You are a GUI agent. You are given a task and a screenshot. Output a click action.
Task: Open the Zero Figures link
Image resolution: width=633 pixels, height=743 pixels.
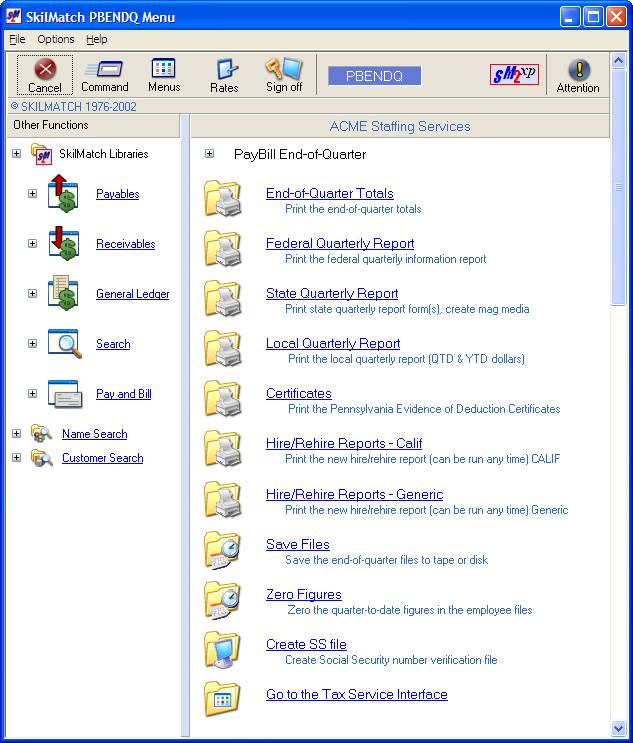(x=304, y=594)
